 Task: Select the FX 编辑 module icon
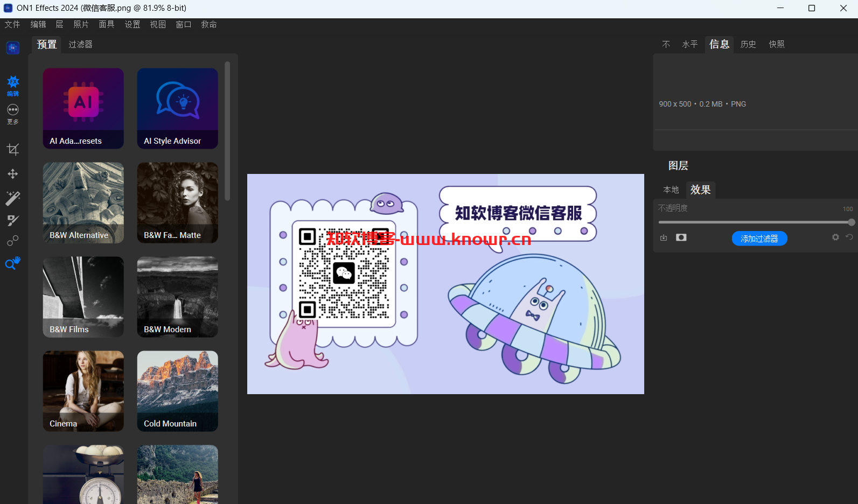click(13, 86)
